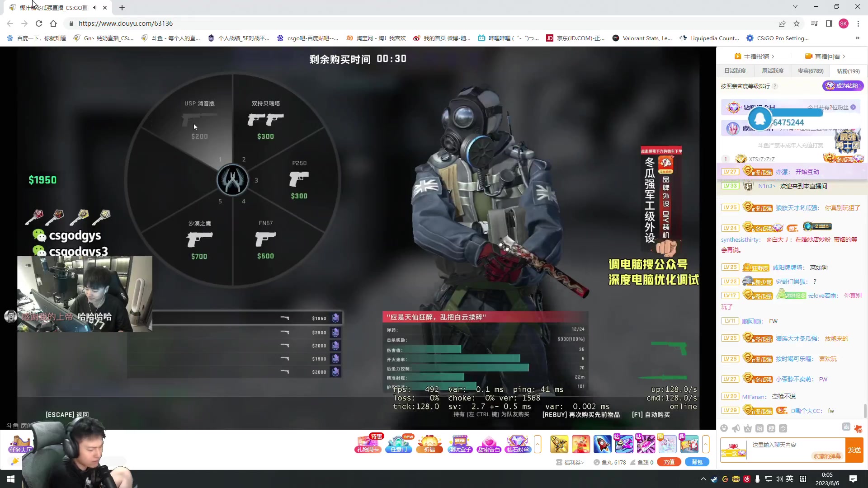Buy the FN57 pistol for $500
This screenshot has height=488, width=868.
(266, 239)
